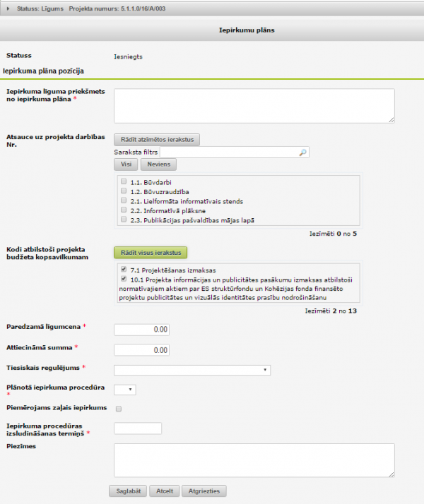Uncheck the 10.1 Projekta informācijas checkbox
The image size is (424, 504).
click(x=124, y=280)
